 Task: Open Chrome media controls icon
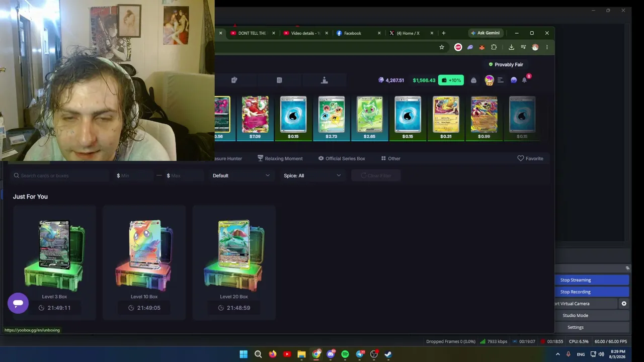[523, 47]
